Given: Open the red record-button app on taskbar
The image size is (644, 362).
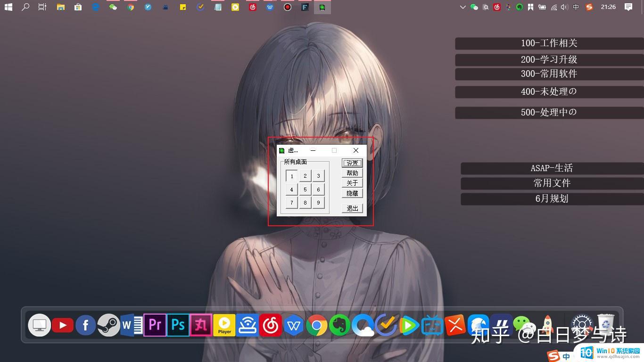Looking at the screenshot, I should tap(288, 7).
